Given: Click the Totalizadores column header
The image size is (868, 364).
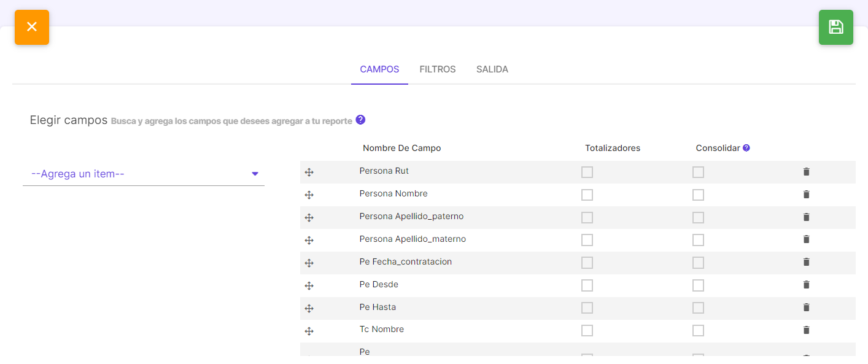Looking at the screenshot, I should point(613,148).
